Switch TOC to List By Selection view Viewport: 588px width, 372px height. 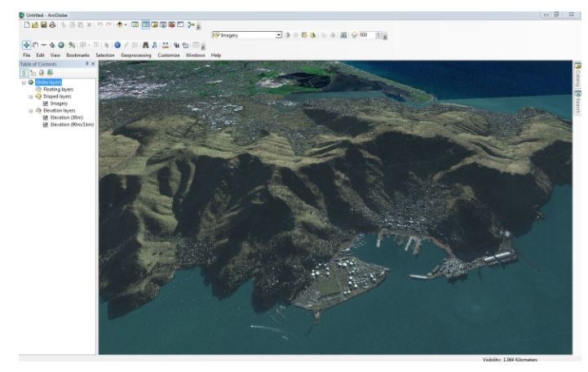[50, 73]
